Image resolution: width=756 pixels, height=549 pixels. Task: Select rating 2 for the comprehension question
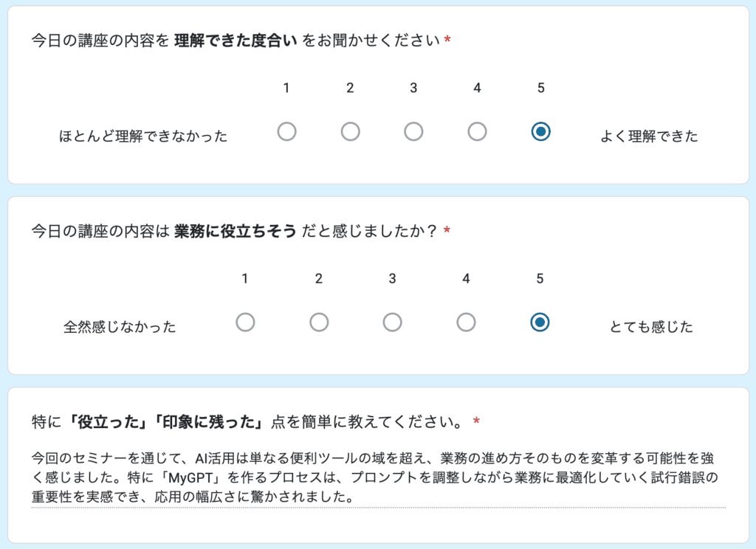pos(350,131)
